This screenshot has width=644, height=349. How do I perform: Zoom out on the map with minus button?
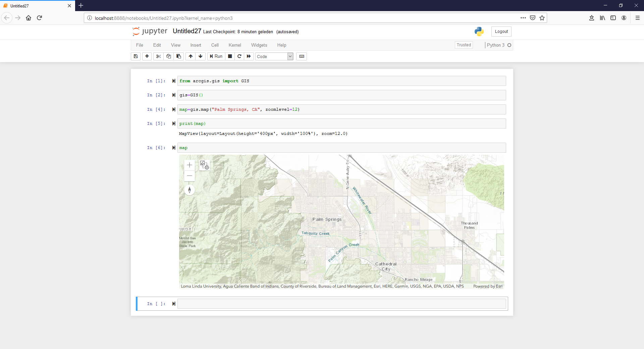(190, 176)
